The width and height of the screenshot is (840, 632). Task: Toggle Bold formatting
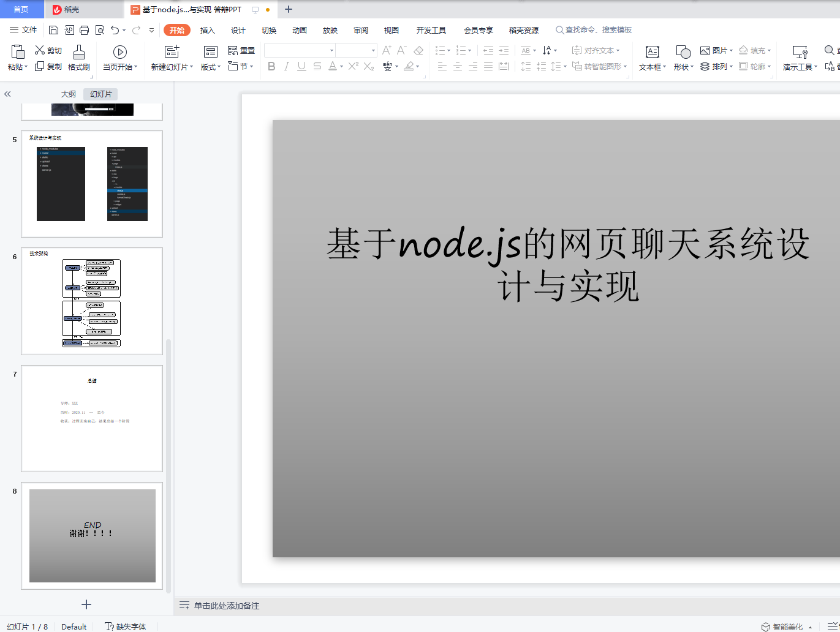271,66
